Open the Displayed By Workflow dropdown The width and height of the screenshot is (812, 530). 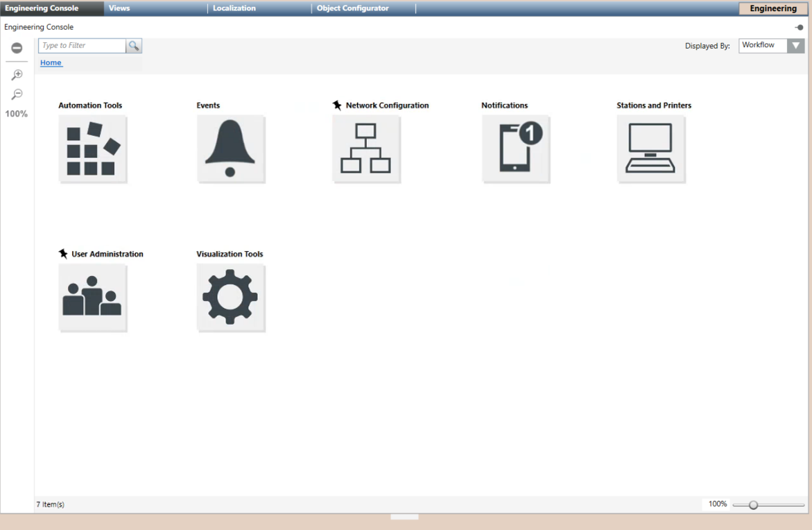click(x=795, y=45)
